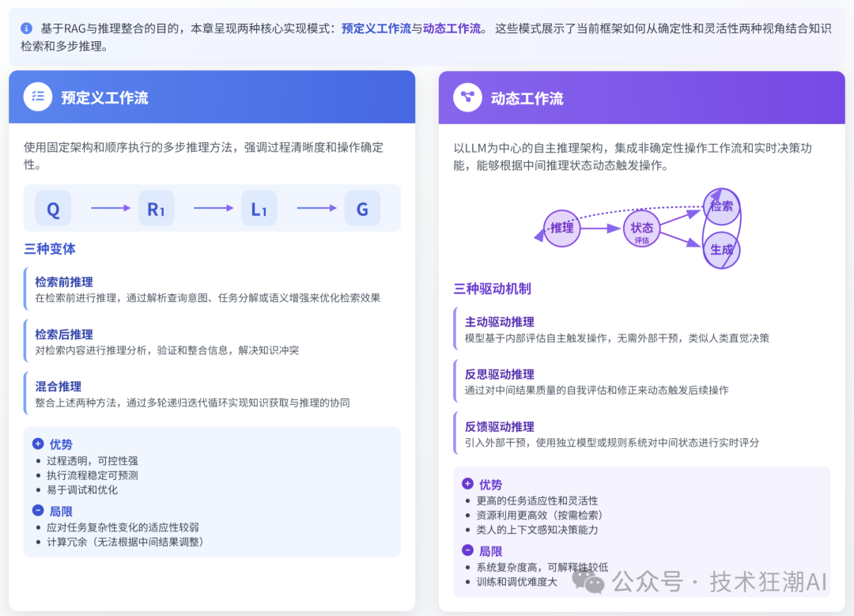854x616 pixels.
Task: Click the bullet 计算冗余（无法根据中间结果调整）
Action: pyautogui.click(x=127, y=542)
